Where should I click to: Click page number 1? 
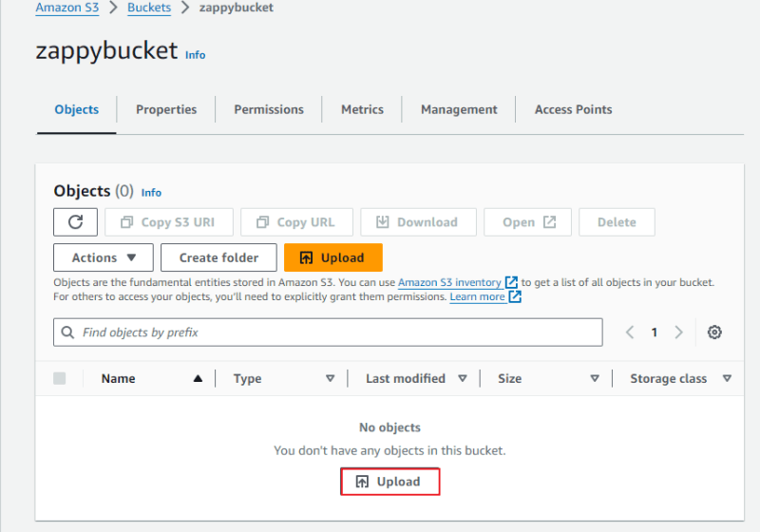tap(655, 332)
